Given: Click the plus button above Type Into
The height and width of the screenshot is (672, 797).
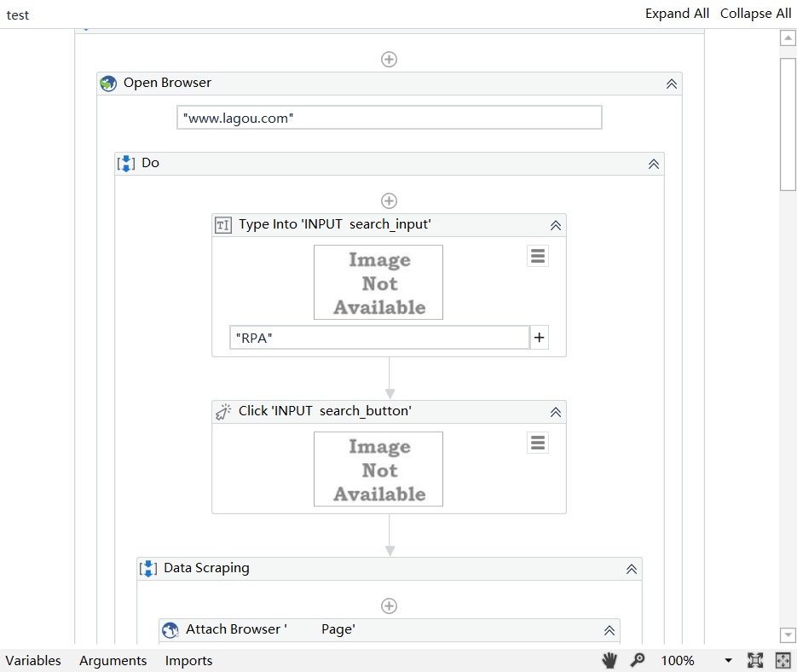Looking at the screenshot, I should 389,200.
